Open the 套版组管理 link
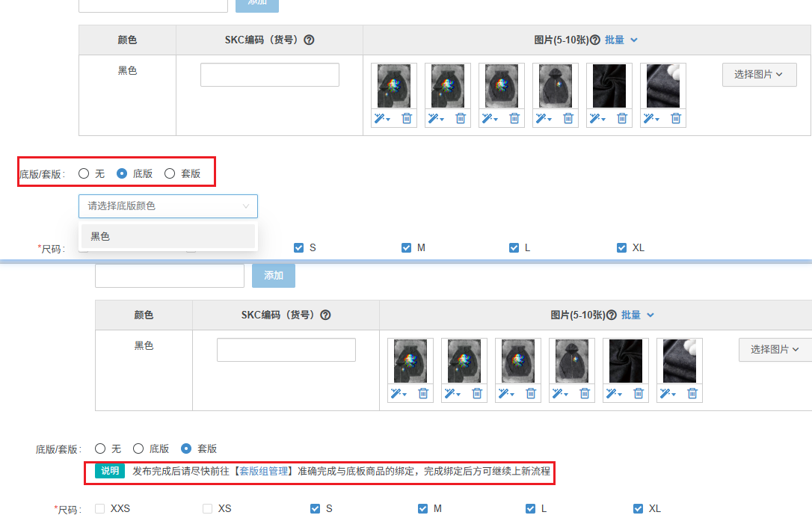The width and height of the screenshot is (812, 521). pos(264,471)
